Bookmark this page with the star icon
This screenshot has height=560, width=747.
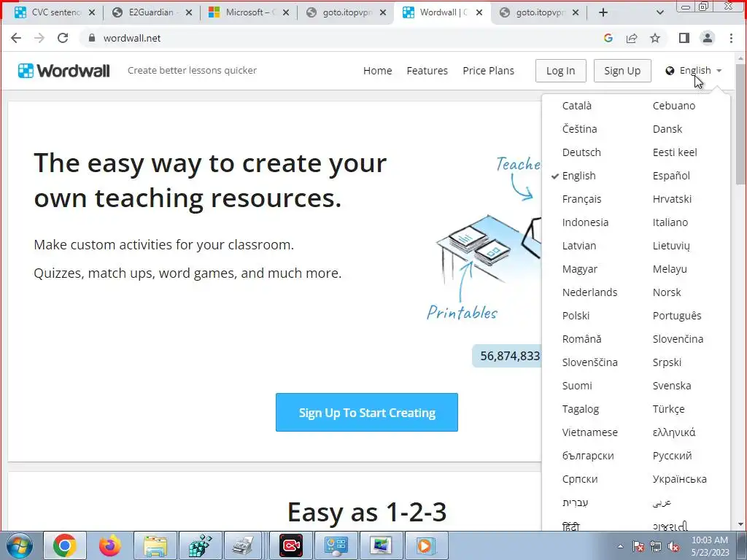coord(655,38)
